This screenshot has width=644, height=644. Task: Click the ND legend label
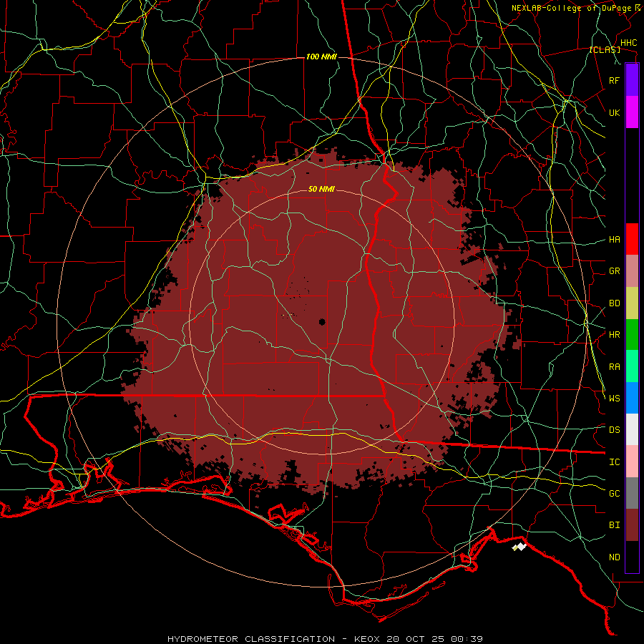click(615, 557)
